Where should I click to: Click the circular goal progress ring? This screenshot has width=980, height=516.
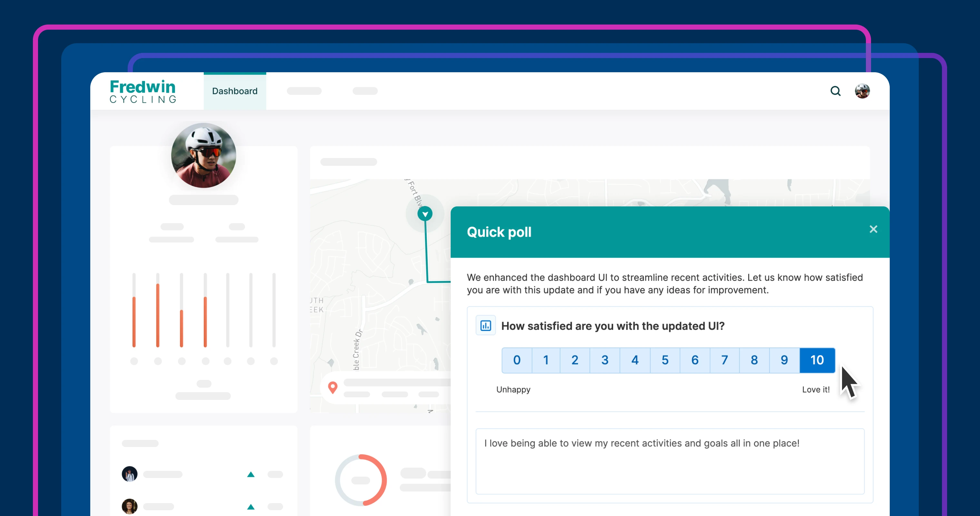point(361,480)
